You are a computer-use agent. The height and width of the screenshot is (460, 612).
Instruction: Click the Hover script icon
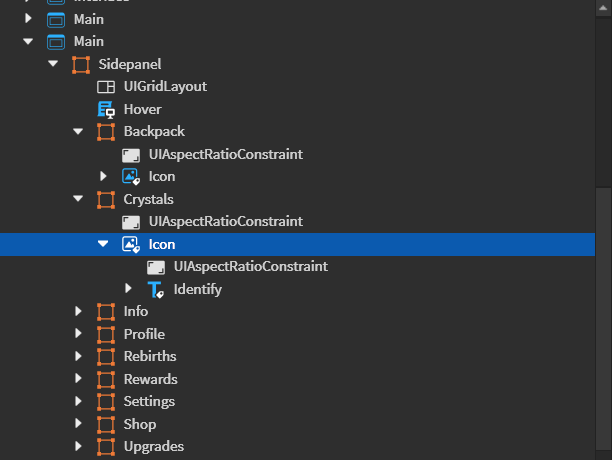(105, 109)
